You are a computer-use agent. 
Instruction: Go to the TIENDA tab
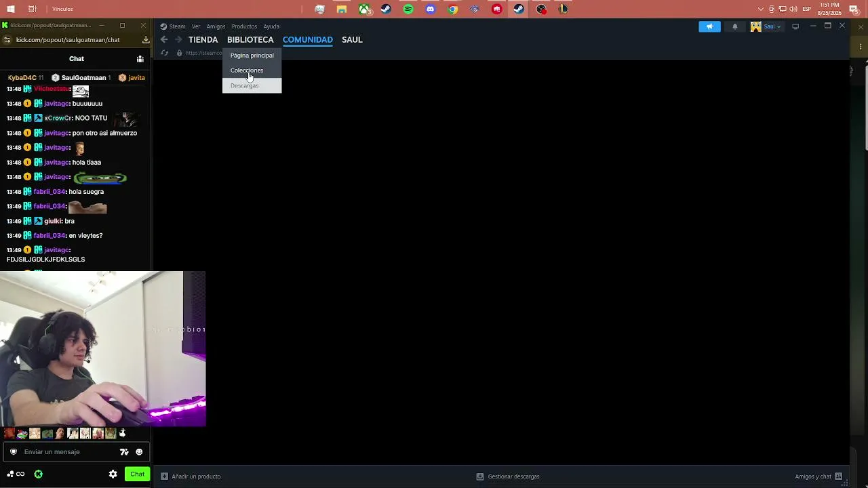click(203, 40)
